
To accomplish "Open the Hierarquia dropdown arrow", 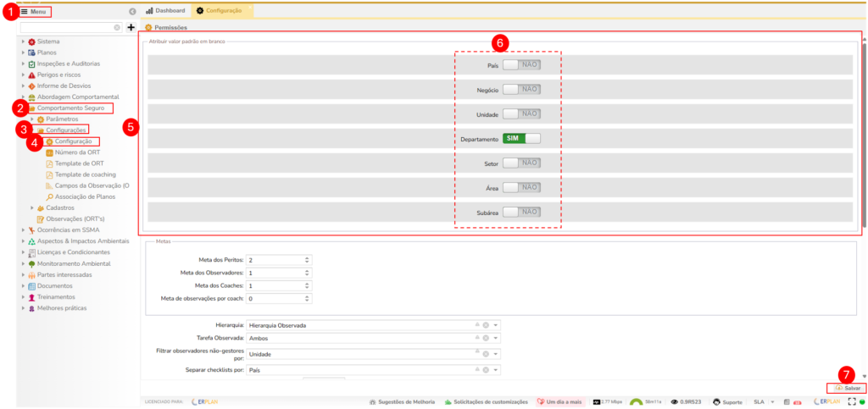I will (496, 325).
